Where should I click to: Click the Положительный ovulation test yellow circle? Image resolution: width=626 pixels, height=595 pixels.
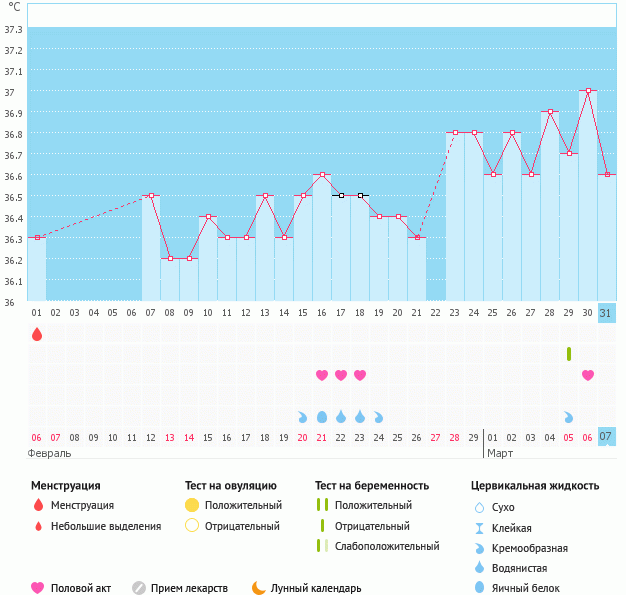pyautogui.click(x=192, y=505)
